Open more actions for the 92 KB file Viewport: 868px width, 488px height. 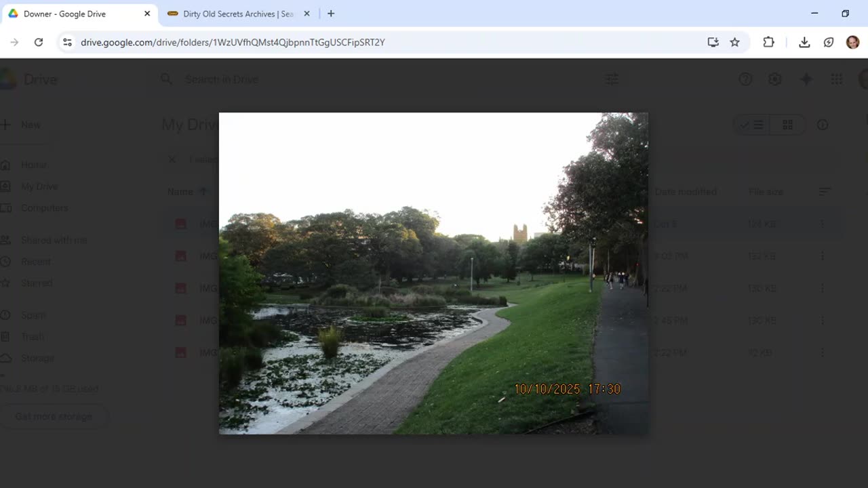click(822, 352)
